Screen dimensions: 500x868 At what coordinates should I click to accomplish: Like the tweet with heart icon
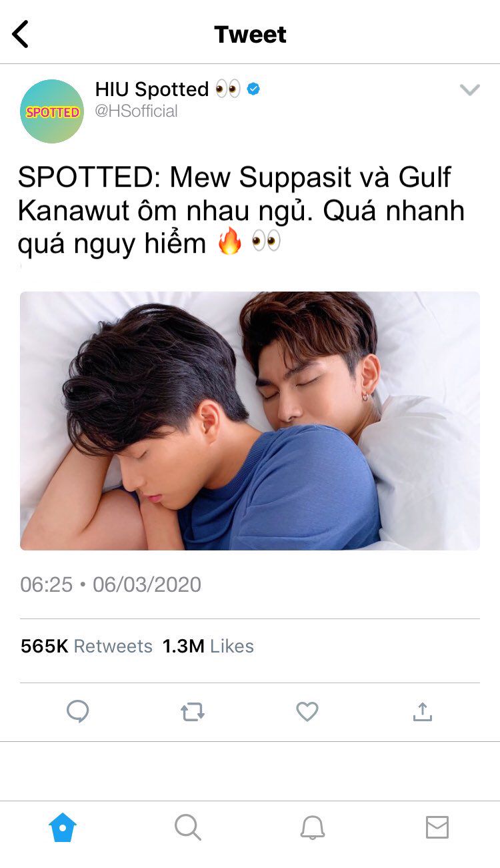click(x=307, y=713)
